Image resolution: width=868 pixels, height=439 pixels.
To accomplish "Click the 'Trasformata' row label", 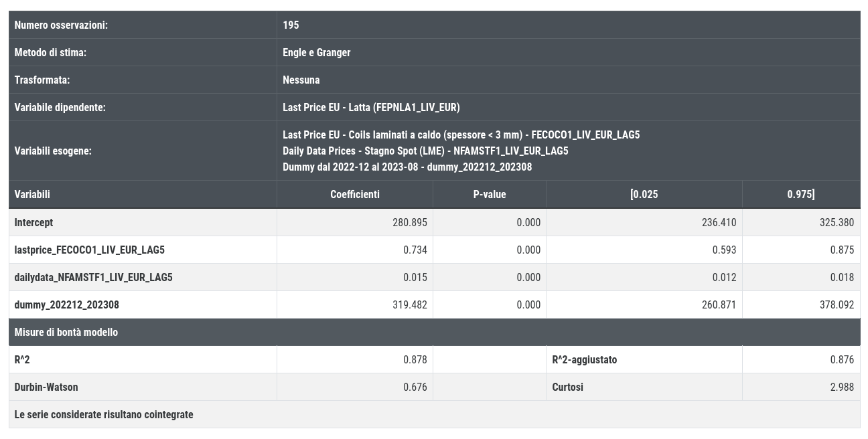I will tap(42, 80).
